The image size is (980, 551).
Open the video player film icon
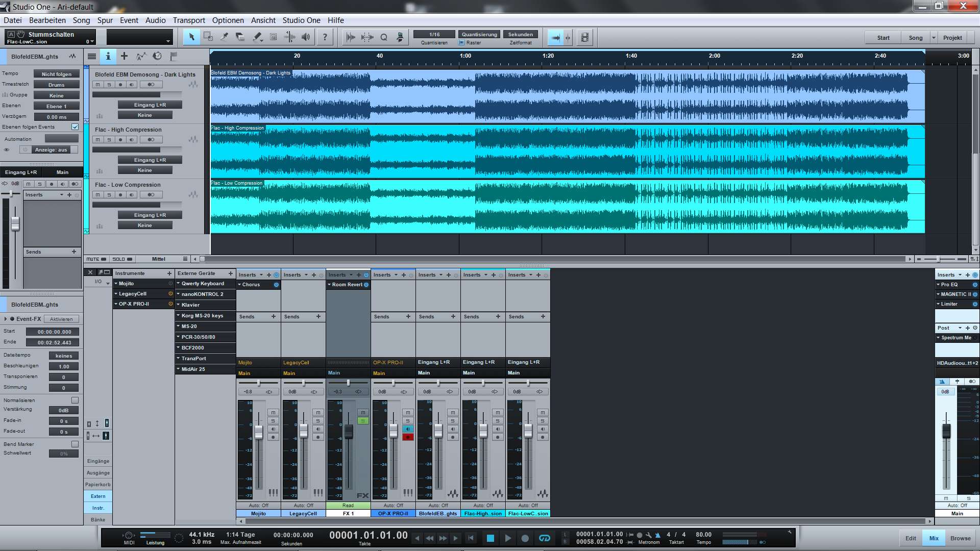tap(585, 37)
